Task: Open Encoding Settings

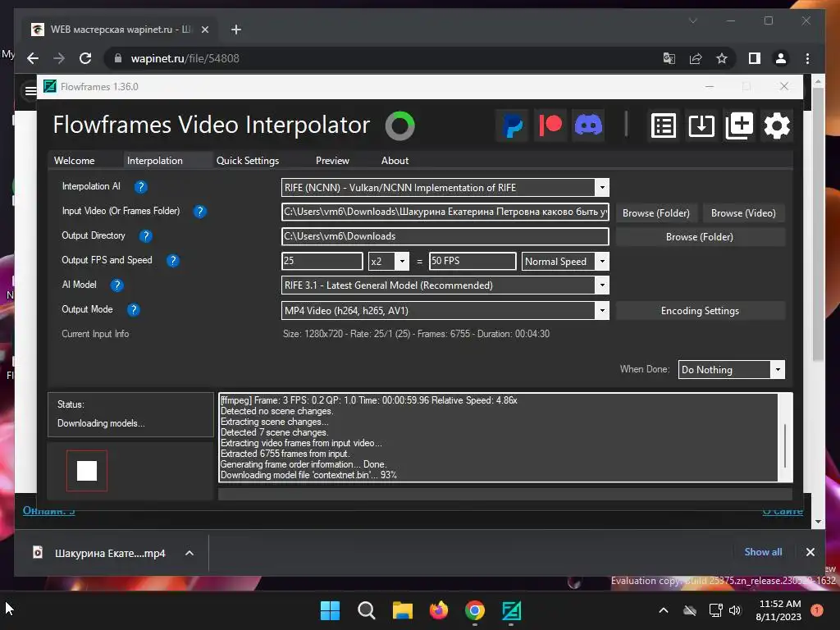Action: point(700,311)
